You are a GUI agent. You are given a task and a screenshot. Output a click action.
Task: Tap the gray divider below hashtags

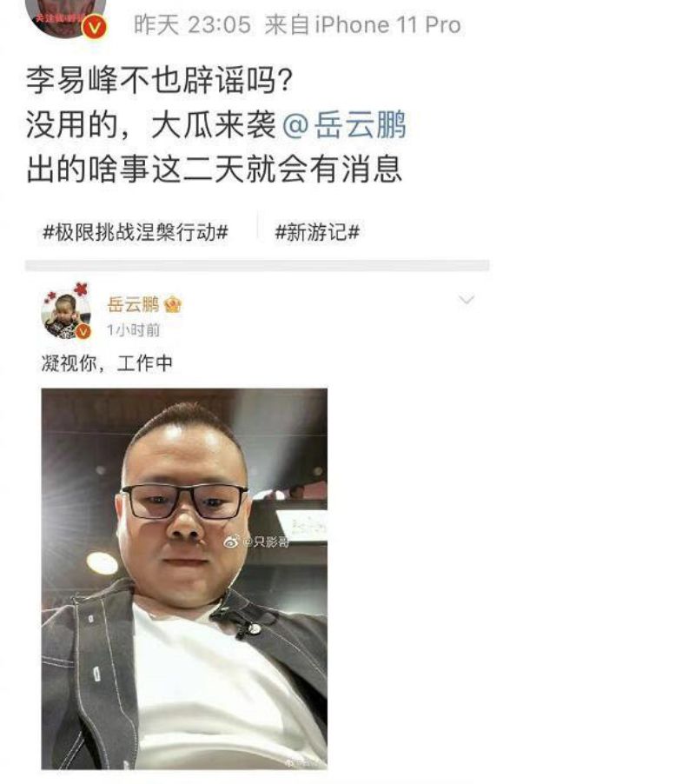[257, 265]
